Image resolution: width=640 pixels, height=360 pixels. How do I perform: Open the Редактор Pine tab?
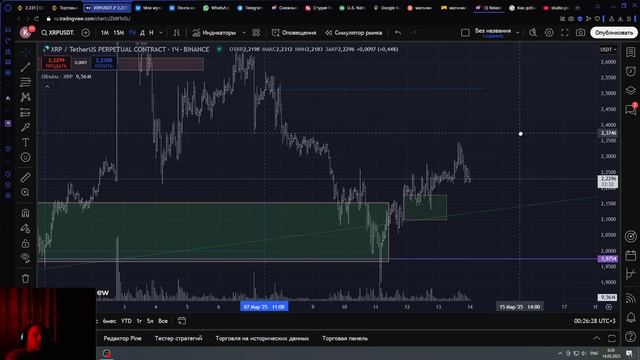pos(122,338)
